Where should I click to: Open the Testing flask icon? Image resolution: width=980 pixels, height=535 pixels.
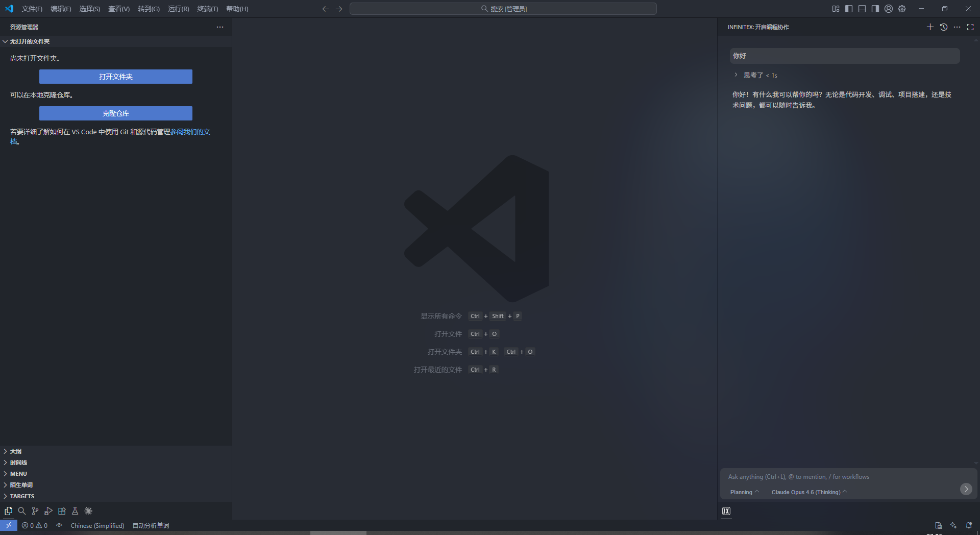(75, 511)
